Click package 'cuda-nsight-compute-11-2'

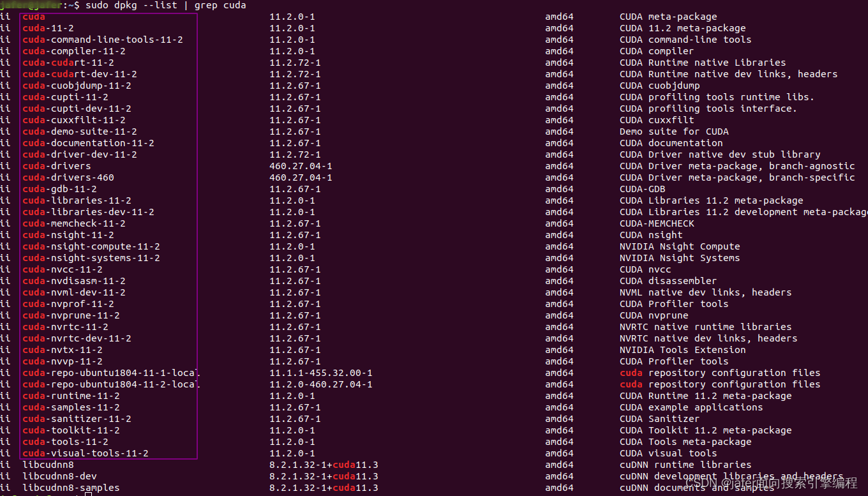91,246
